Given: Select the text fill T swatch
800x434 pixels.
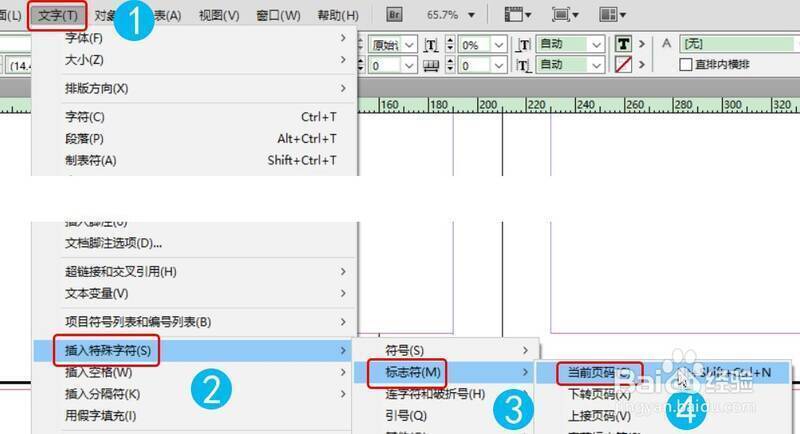Looking at the screenshot, I should [x=623, y=44].
